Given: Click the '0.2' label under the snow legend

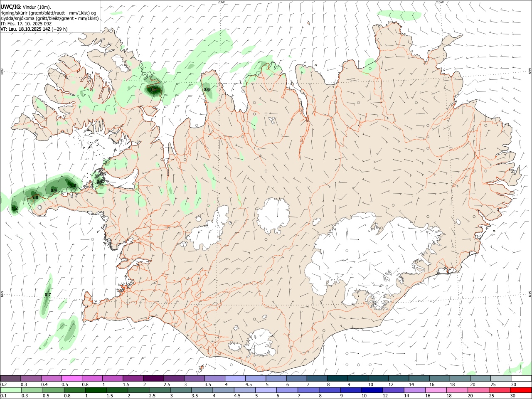Looking at the screenshot, I should [x=3, y=384].
